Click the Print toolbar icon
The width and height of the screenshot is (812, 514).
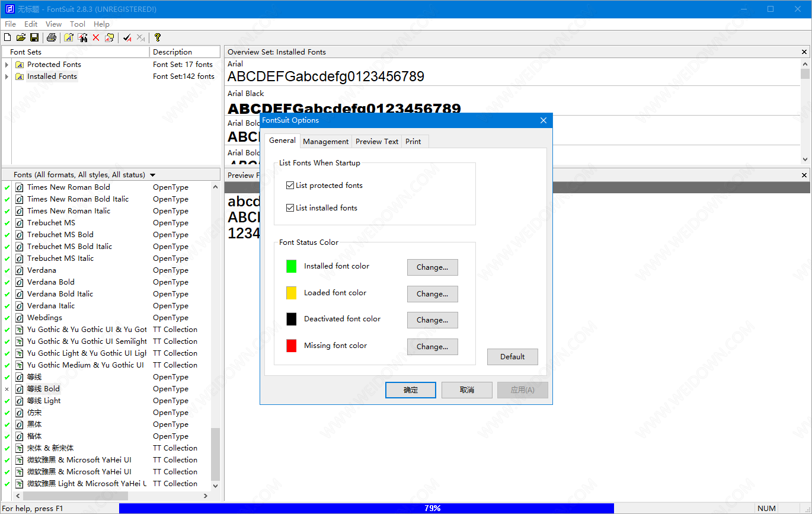[x=52, y=38]
